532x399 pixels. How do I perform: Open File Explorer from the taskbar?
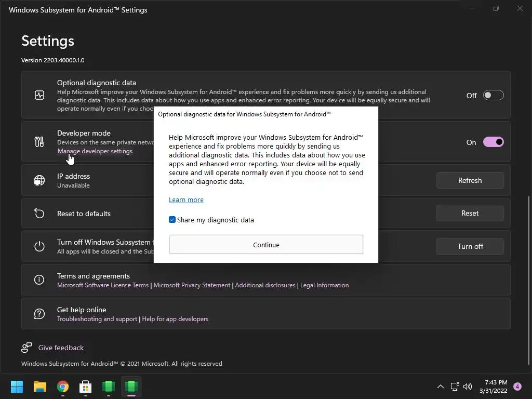(x=39, y=387)
